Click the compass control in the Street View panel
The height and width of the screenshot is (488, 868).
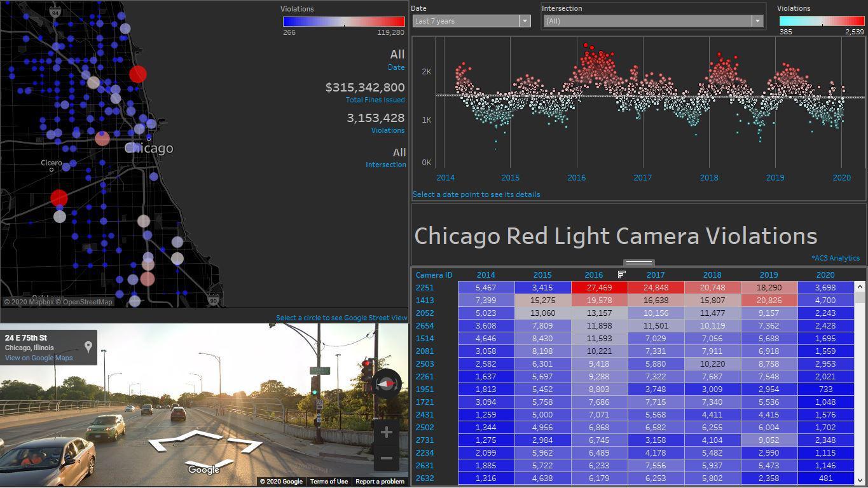(387, 384)
